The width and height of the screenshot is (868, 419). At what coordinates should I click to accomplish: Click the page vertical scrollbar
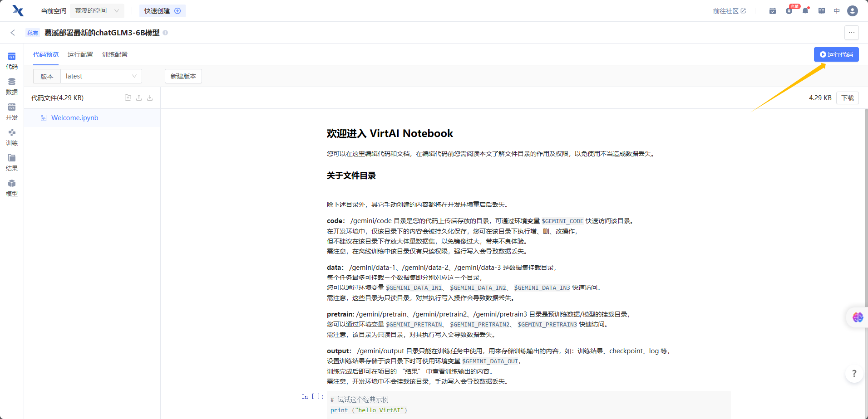pyautogui.click(x=866, y=209)
